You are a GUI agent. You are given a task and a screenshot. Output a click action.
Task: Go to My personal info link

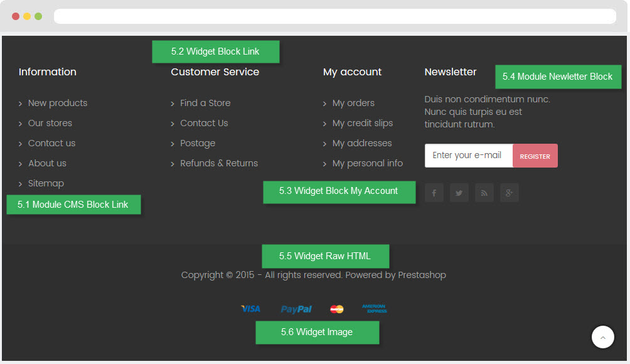367,163
